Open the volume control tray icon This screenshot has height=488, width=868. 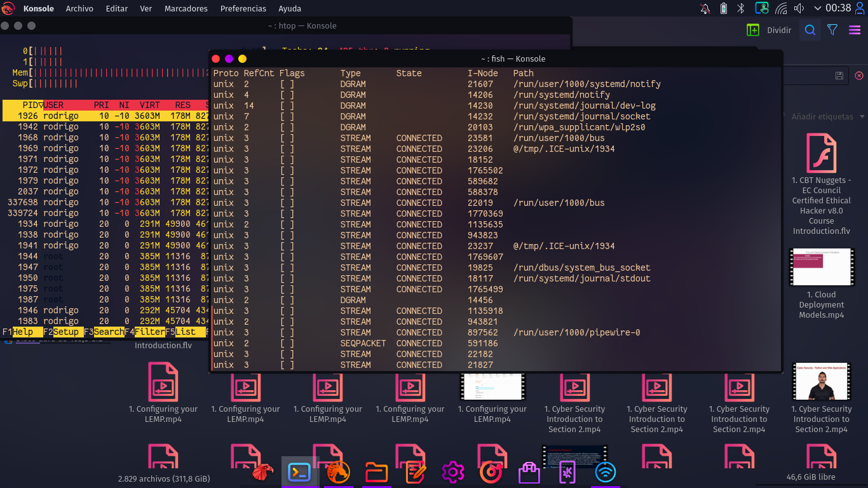[x=799, y=8]
